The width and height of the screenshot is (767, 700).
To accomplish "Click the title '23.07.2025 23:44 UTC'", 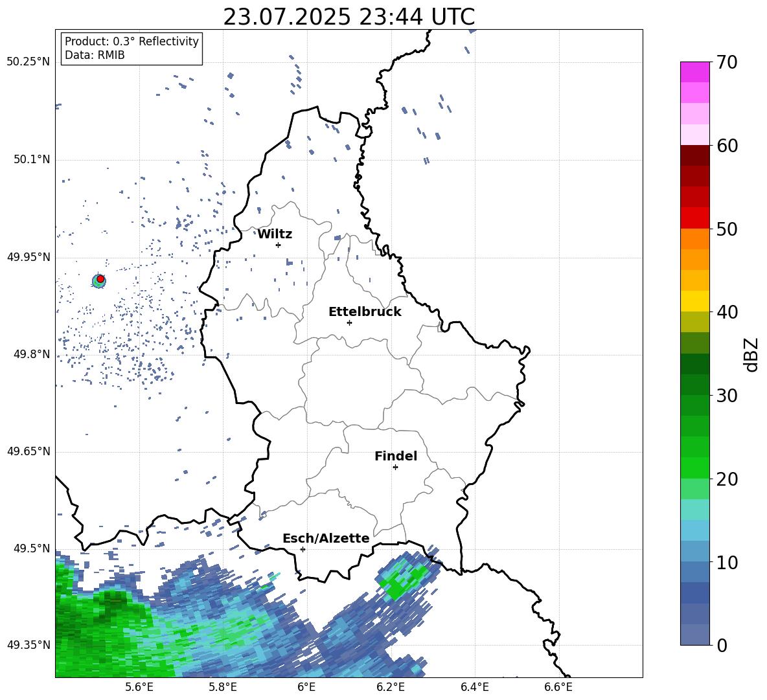I will point(349,17).
